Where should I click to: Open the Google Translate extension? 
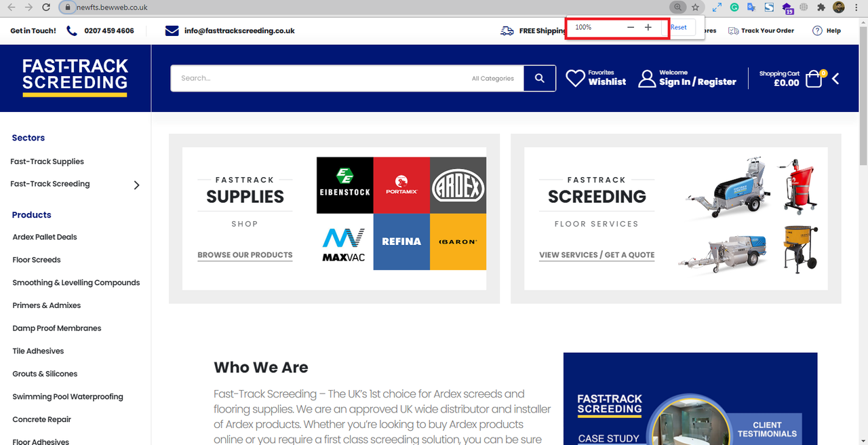coord(751,7)
